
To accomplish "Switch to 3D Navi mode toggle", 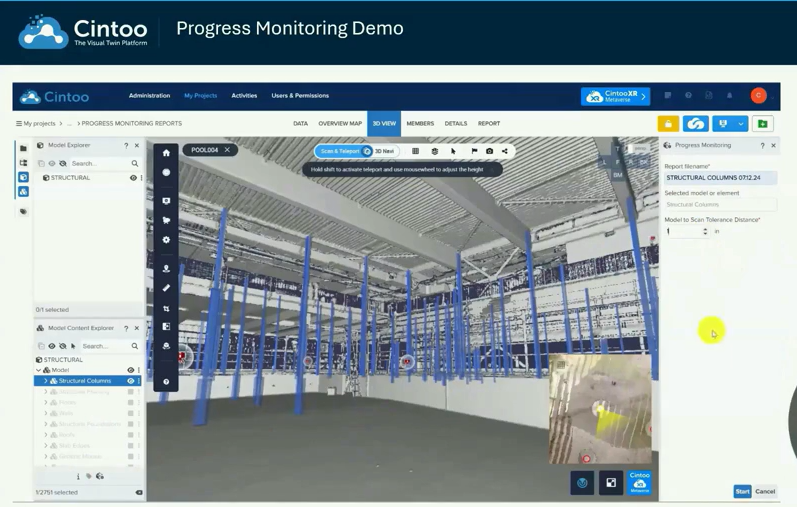I will point(384,151).
